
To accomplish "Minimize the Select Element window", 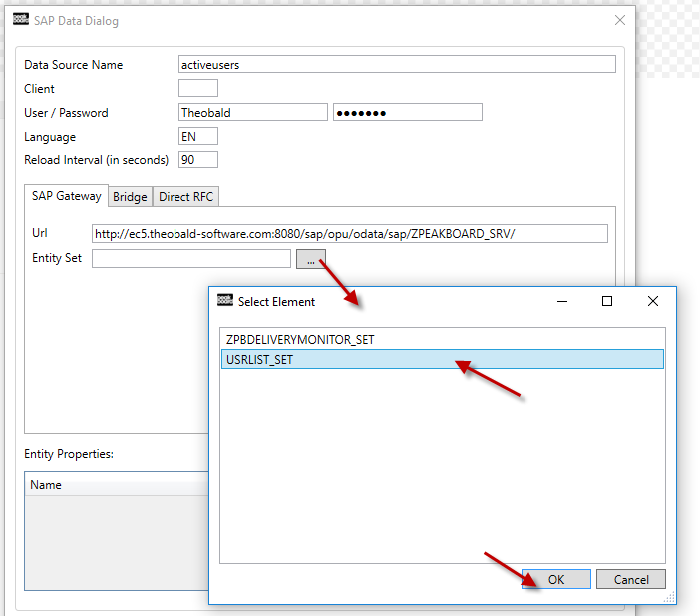I will click(562, 302).
